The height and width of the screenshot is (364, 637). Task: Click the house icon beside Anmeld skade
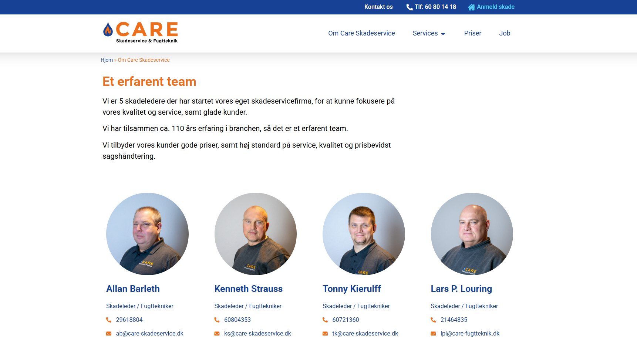471,7
